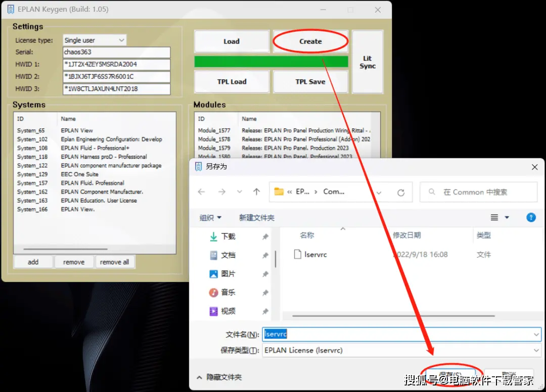Click the pin icon beside 文档
Image resolution: width=546 pixels, height=392 pixels.
coord(265,255)
